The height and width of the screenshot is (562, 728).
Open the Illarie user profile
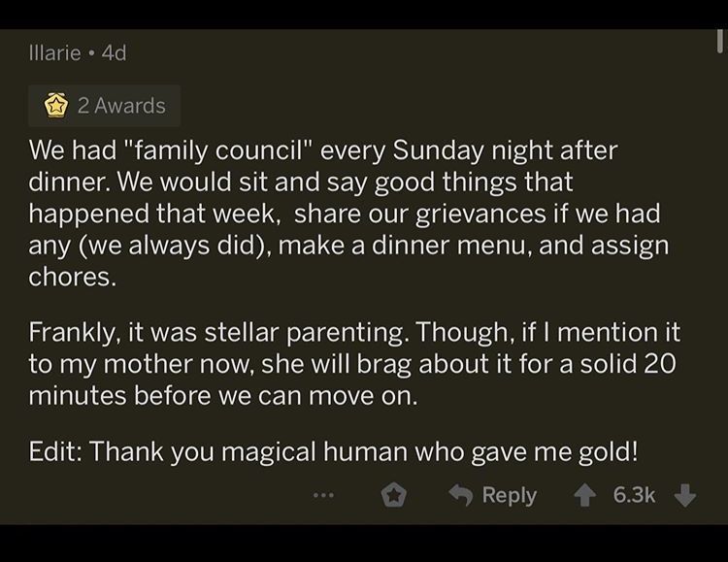click(x=52, y=52)
